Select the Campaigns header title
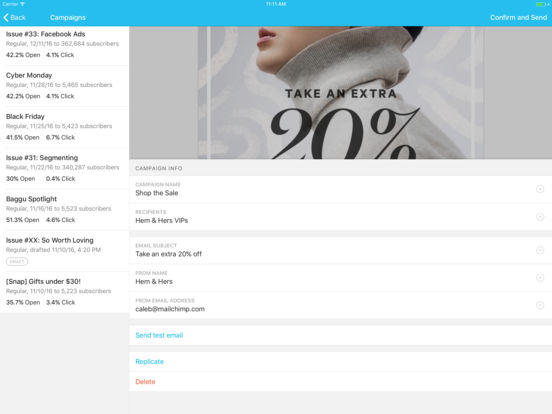The height and width of the screenshot is (414, 552). [68, 18]
